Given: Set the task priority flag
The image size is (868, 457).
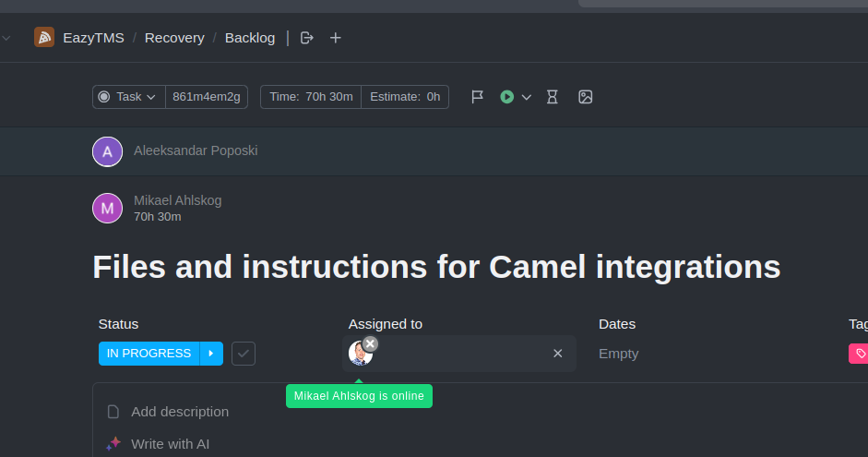Looking at the screenshot, I should pyautogui.click(x=477, y=97).
